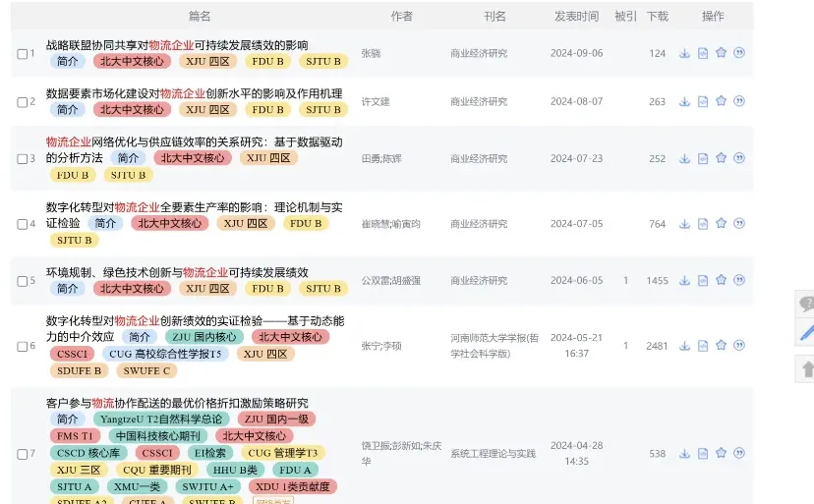Click the download count 1455
Image resolution: width=814 pixels, height=504 pixels.
click(x=657, y=280)
